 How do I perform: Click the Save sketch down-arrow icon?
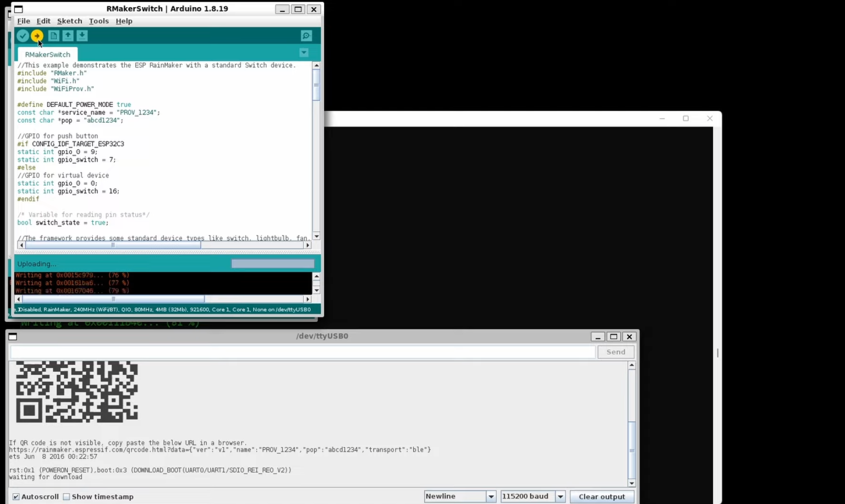[82, 36]
